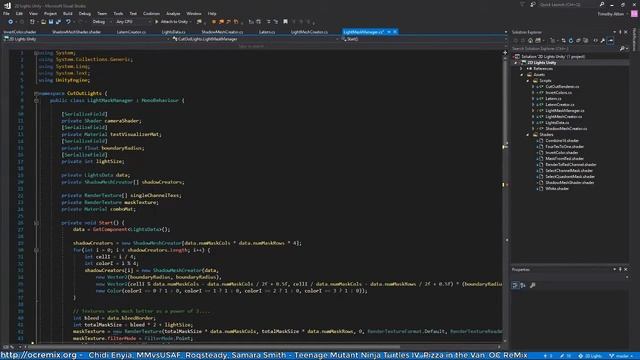This screenshot has height=360, width=640.
Task: Select LightMaskManager.cs in Solution Explorer
Action: click(565, 111)
